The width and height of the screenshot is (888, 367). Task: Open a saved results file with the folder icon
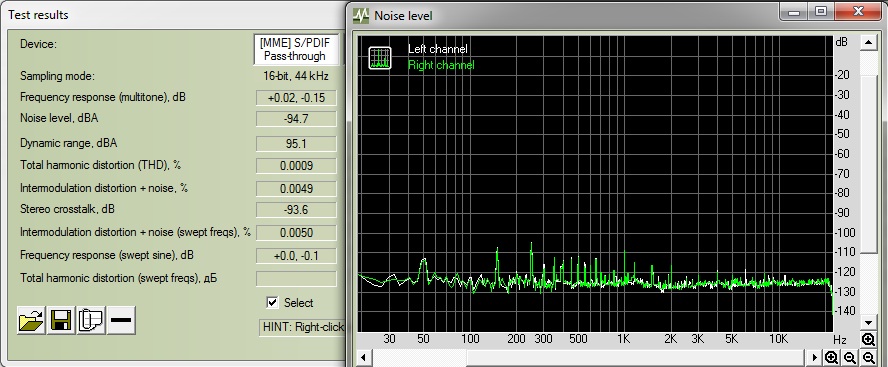31,321
